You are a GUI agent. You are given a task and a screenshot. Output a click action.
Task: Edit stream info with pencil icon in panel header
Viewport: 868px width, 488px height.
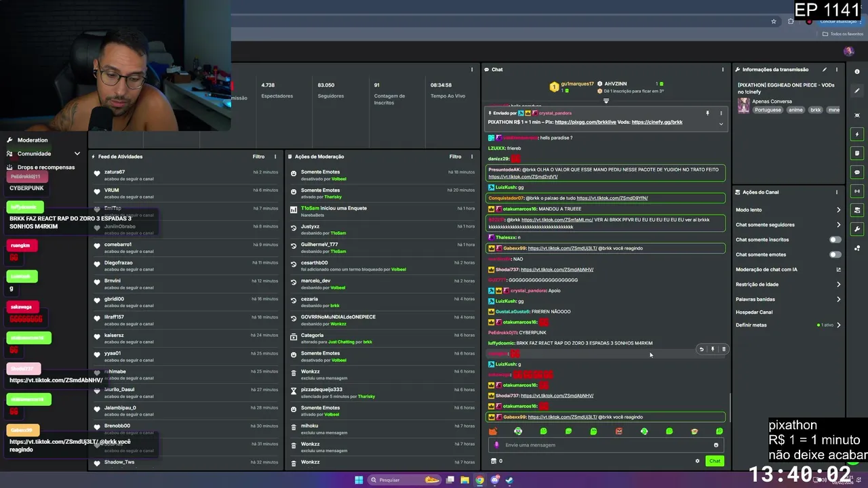tap(825, 69)
